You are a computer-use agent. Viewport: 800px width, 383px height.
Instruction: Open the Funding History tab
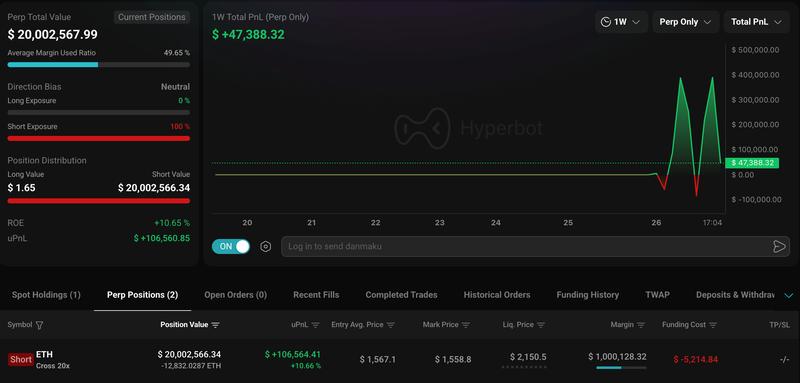pyautogui.click(x=587, y=295)
